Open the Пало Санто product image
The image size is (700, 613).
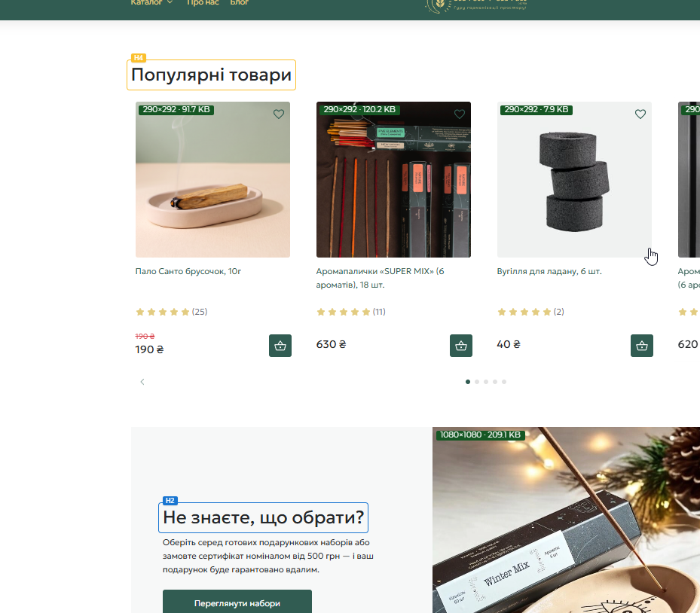[x=212, y=179]
